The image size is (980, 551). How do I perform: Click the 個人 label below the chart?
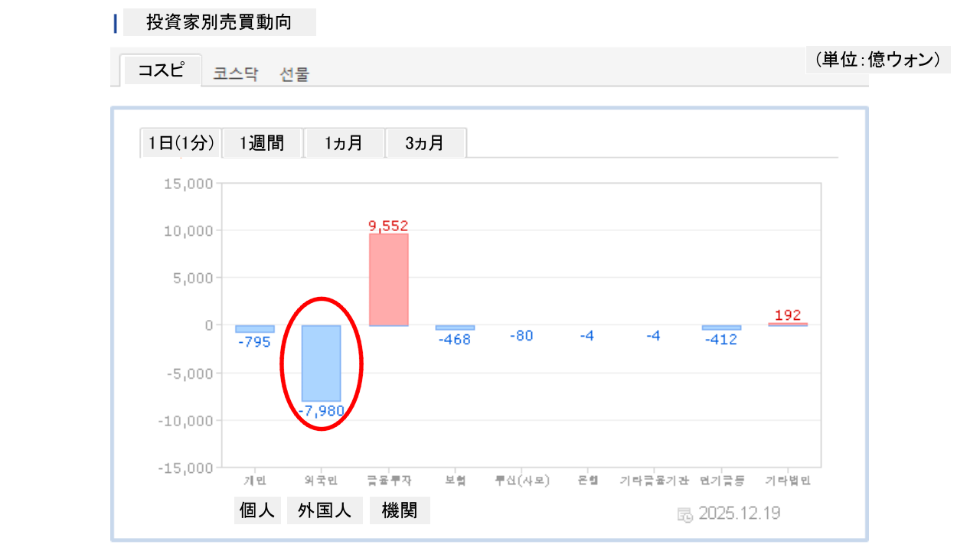[257, 510]
